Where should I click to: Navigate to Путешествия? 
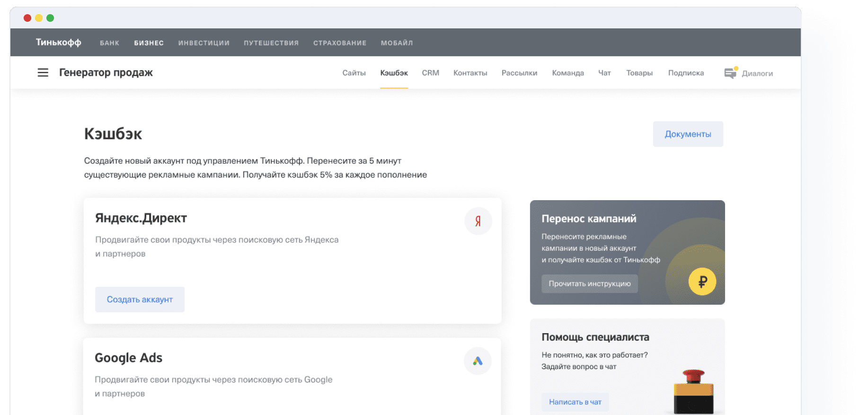tap(271, 43)
